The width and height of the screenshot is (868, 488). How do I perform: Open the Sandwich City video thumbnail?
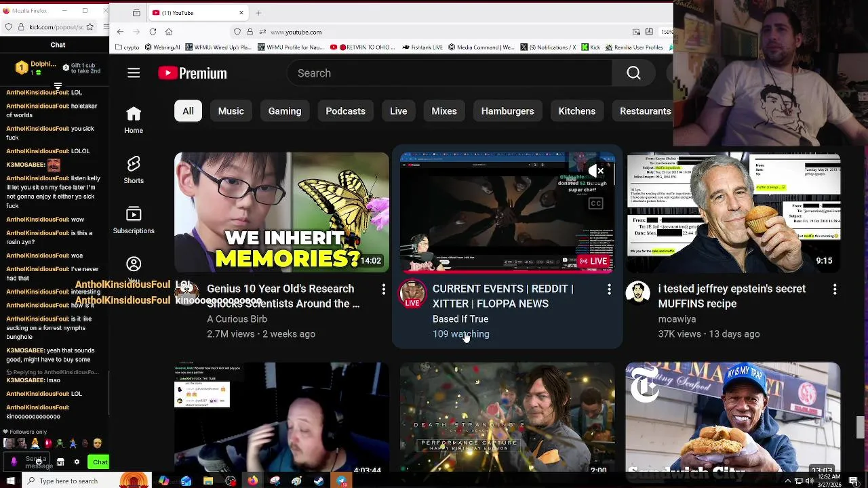tap(733, 417)
